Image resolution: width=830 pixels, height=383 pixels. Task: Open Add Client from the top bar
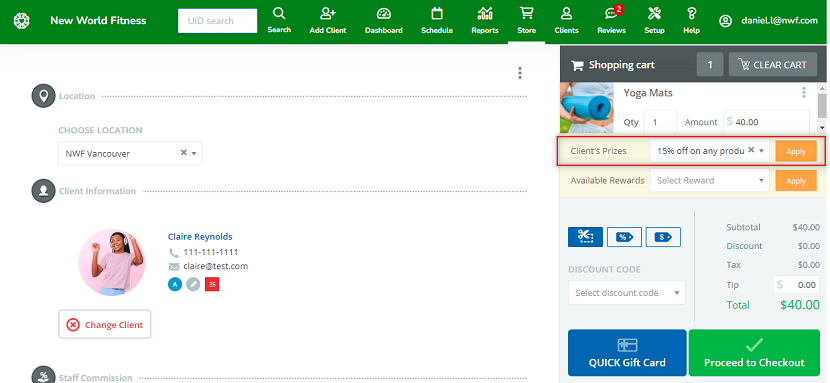[328, 20]
